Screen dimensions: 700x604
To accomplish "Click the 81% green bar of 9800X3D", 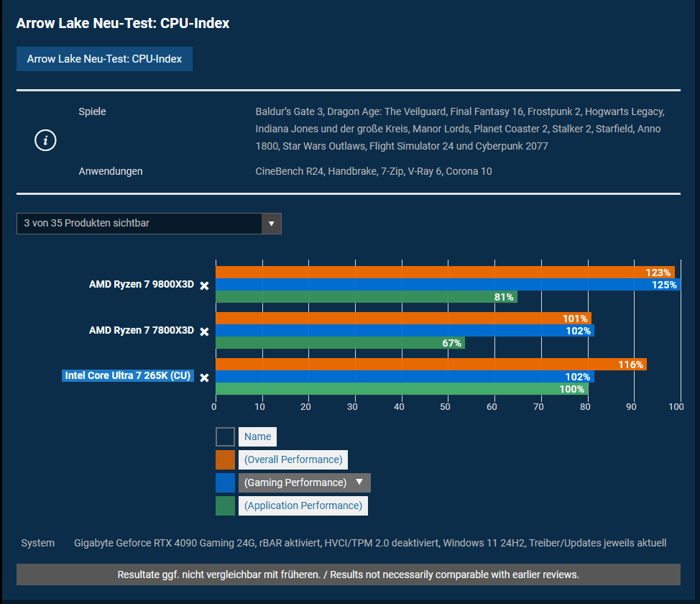I will point(367,297).
